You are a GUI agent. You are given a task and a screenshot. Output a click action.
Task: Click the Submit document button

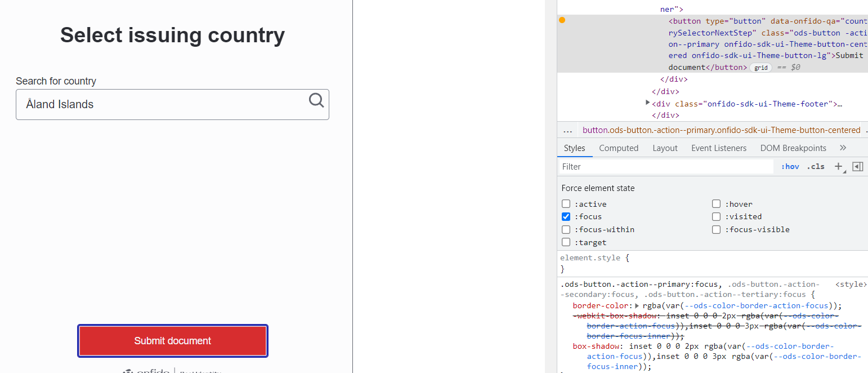tap(172, 341)
